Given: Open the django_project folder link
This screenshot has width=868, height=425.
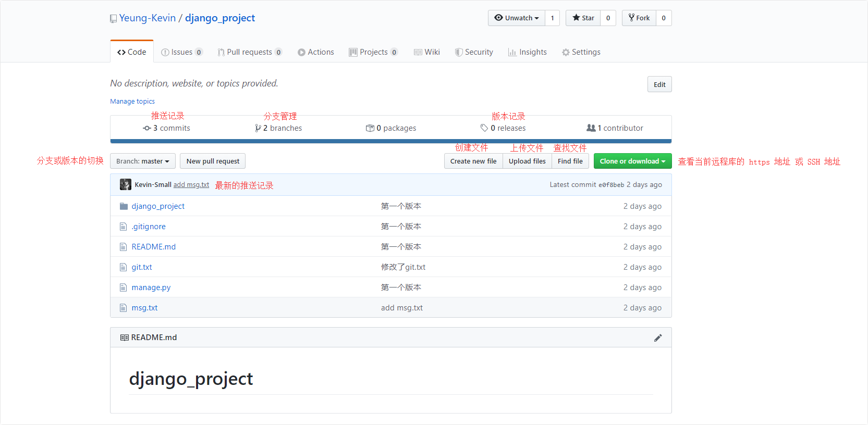Looking at the screenshot, I should [x=158, y=206].
